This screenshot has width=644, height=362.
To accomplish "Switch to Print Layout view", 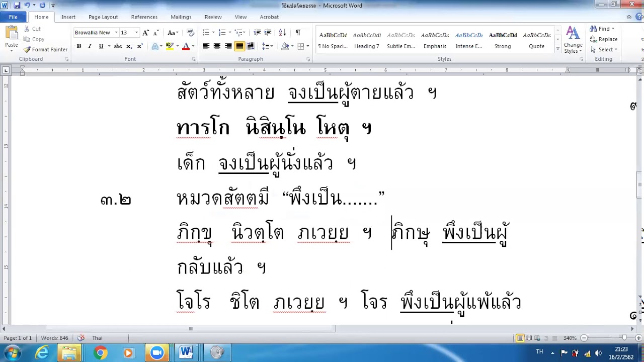I will coord(520,338).
